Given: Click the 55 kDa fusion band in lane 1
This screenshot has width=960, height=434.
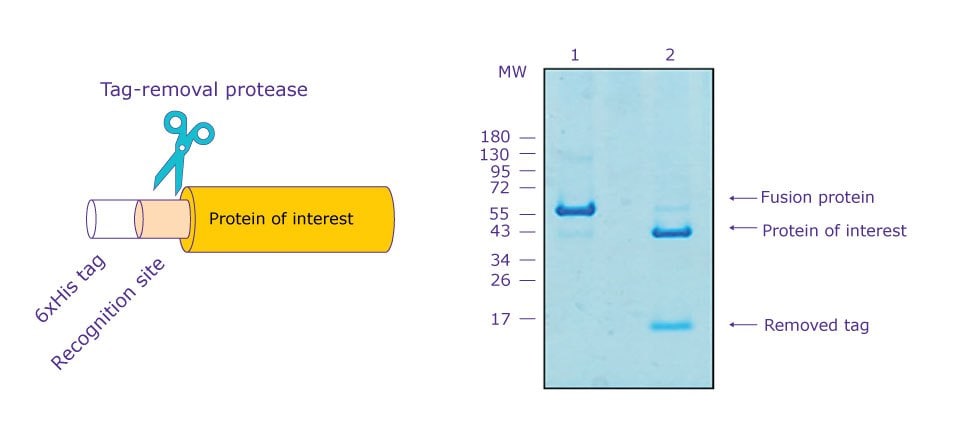Looking at the screenshot, I should (575, 210).
